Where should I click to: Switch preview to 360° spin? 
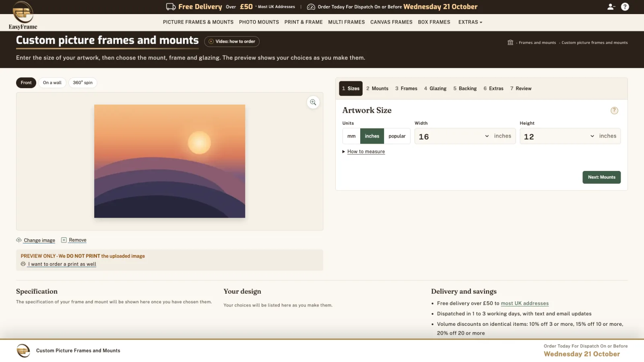click(83, 83)
